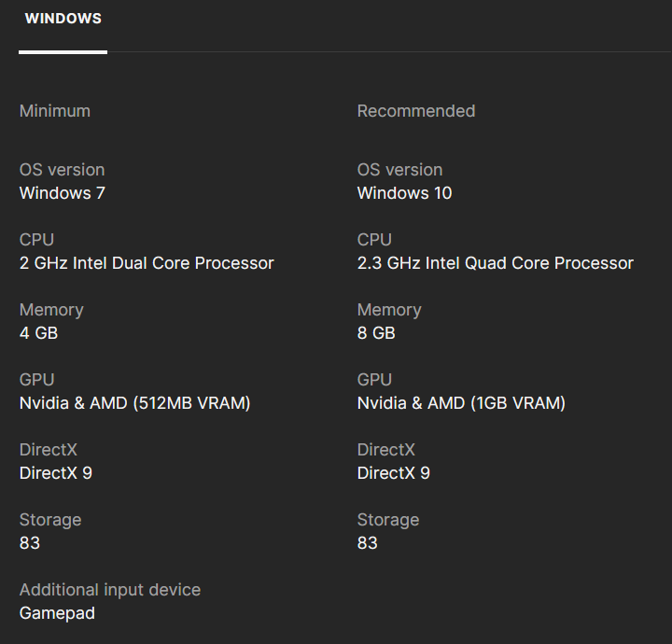Click the 512MB VRAM GPU requirement
The width and height of the screenshot is (672, 644).
135,403
